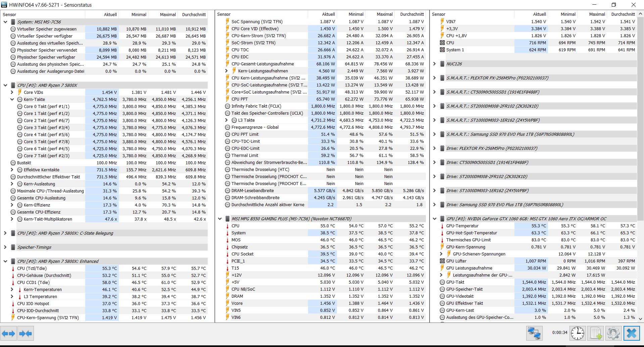The image size is (644, 347).
Task: Expand the Kern-Leistungsaufnahmen node
Action: [x=227, y=71]
